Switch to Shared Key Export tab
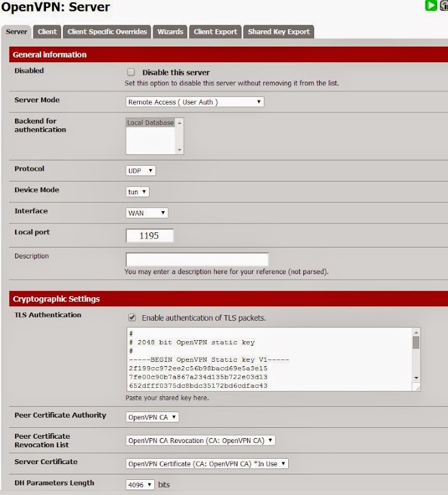The height and width of the screenshot is (495, 448). coord(278,31)
